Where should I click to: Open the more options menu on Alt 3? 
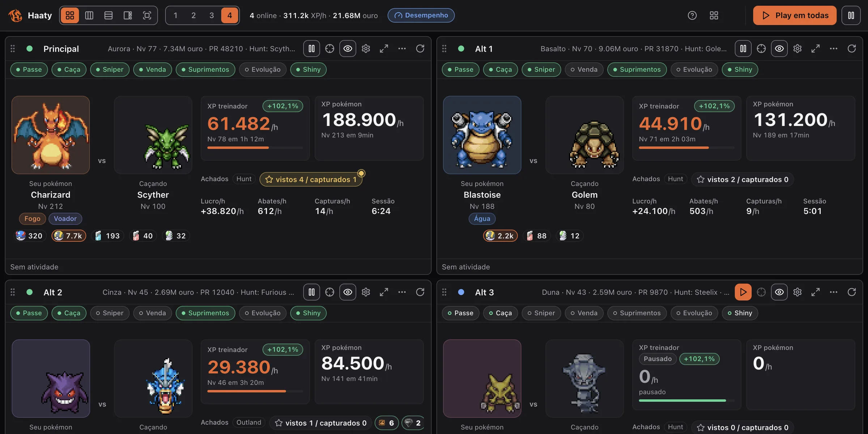833,292
